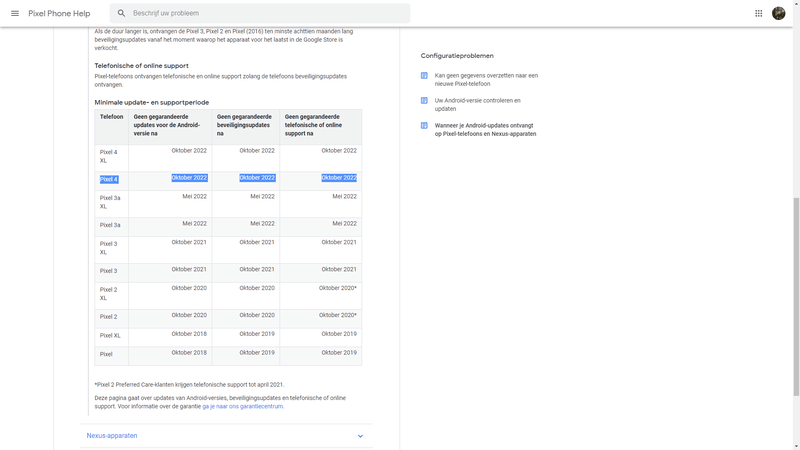Image resolution: width=800 pixels, height=450 pixels.
Task: Click the 'Pixel 3' row label
Action: pyautogui.click(x=108, y=271)
